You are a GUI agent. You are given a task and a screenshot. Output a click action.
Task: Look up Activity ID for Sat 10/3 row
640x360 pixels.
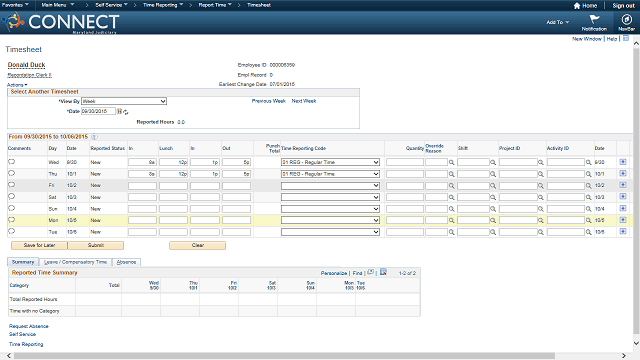pos(589,197)
